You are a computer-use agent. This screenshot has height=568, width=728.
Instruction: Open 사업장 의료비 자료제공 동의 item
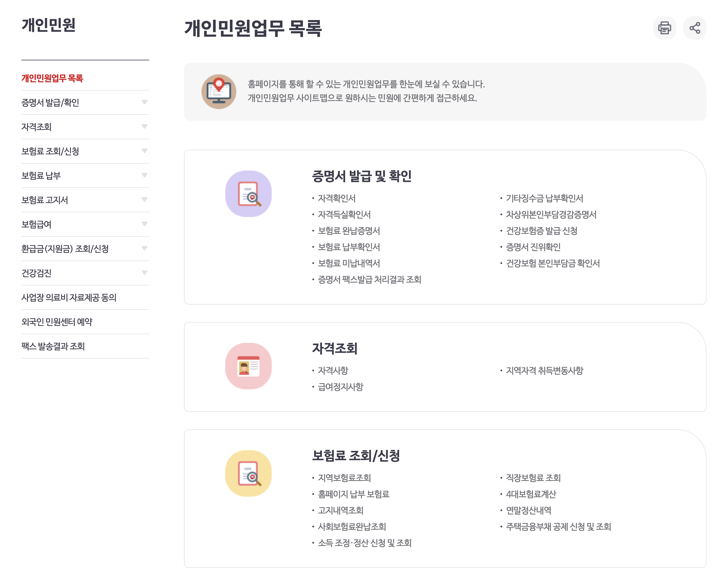69,298
